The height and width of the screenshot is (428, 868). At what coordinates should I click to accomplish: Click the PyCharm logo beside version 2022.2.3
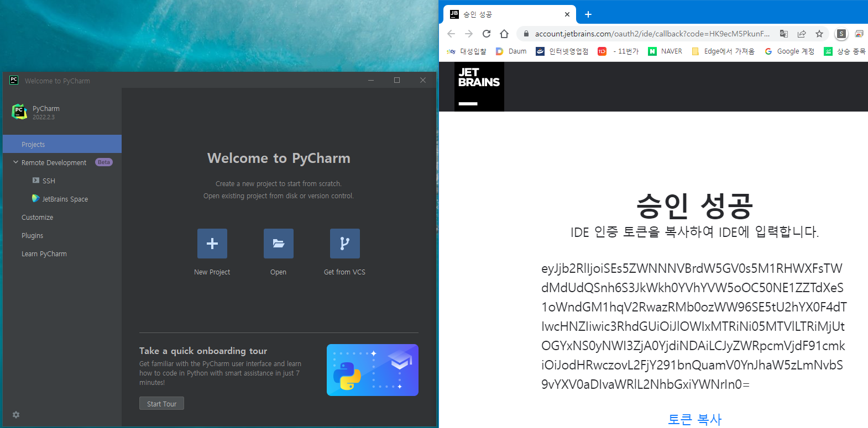tap(20, 112)
